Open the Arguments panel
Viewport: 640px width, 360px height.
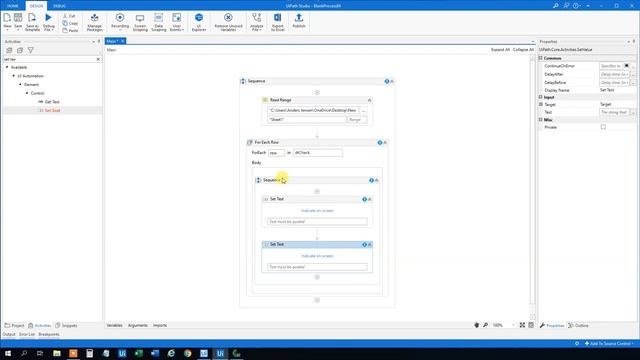[138, 325]
